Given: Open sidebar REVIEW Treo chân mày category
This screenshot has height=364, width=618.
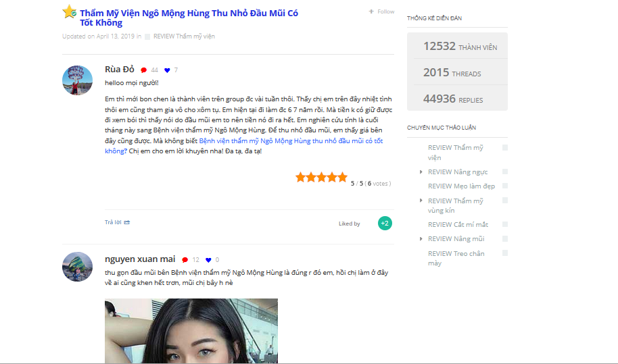Looking at the screenshot, I should (456, 258).
